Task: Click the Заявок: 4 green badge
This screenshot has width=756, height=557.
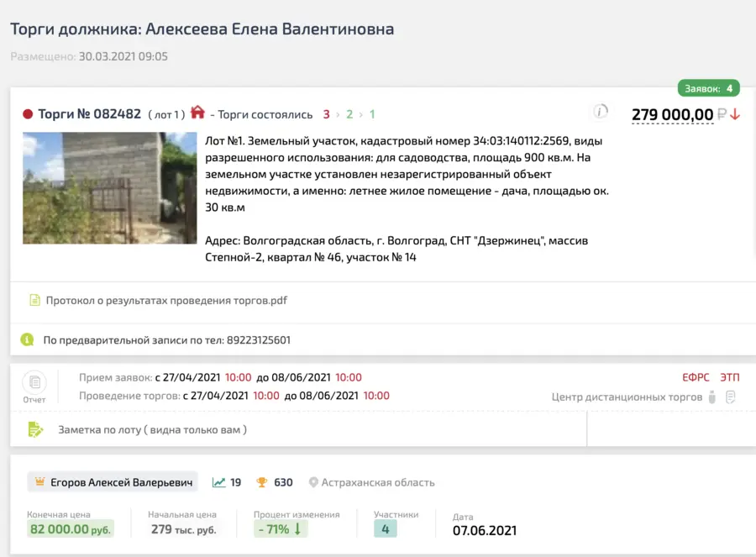Action: (709, 88)
